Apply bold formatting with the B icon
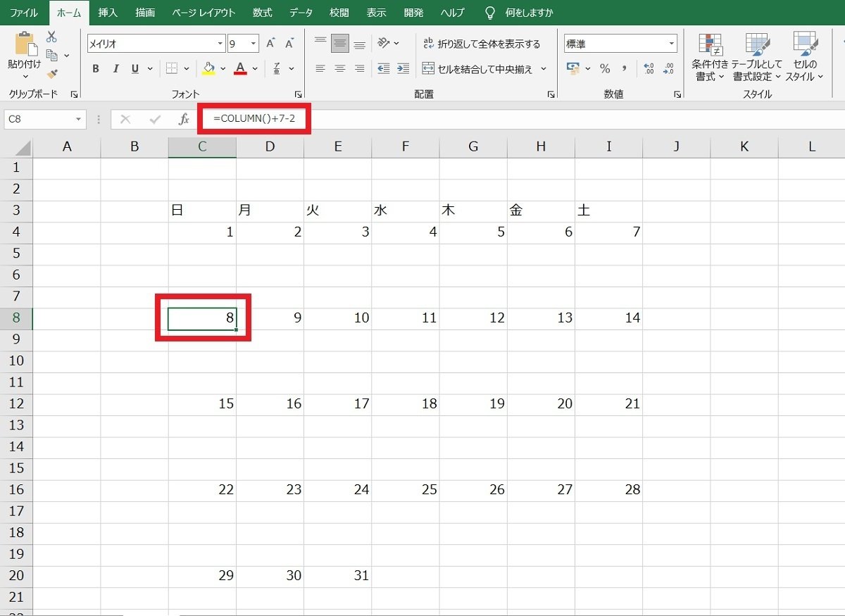The image size is (845, 616). (96, 68)
